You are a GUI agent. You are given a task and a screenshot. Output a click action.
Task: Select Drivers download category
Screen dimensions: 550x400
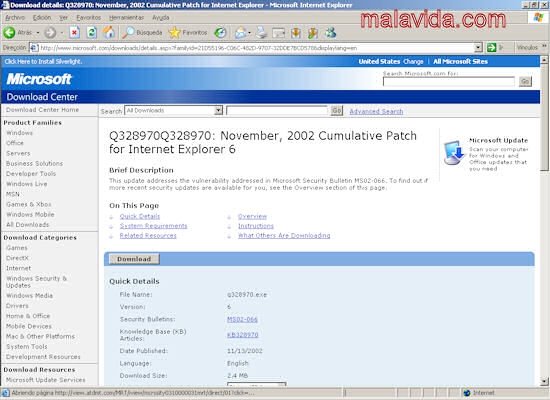point(17,306)
